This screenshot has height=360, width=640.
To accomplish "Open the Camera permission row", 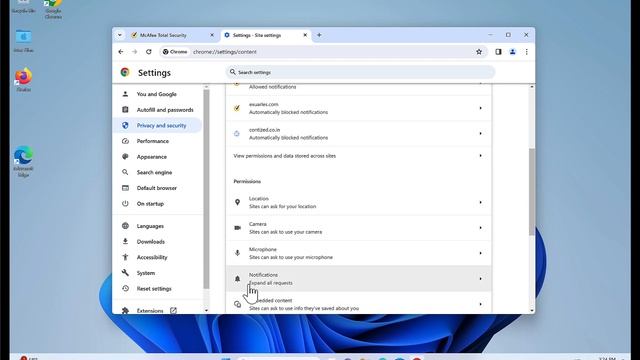I will (358, 228).
